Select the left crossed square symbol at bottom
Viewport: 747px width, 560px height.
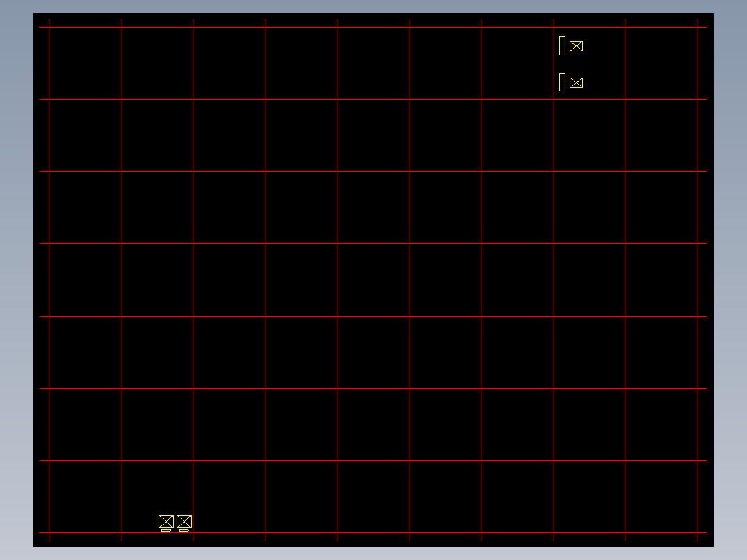click(166, 521)
